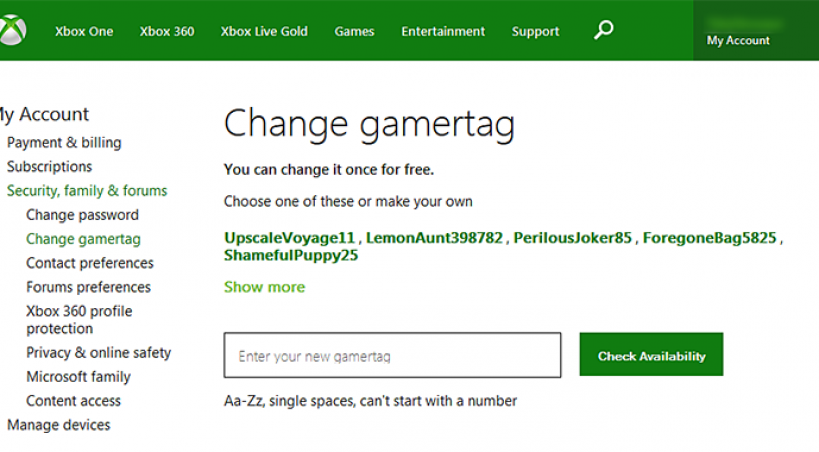Open My Account in the header
The height and width of the screenshot is (452, 819).
click(x=738, y=40)
